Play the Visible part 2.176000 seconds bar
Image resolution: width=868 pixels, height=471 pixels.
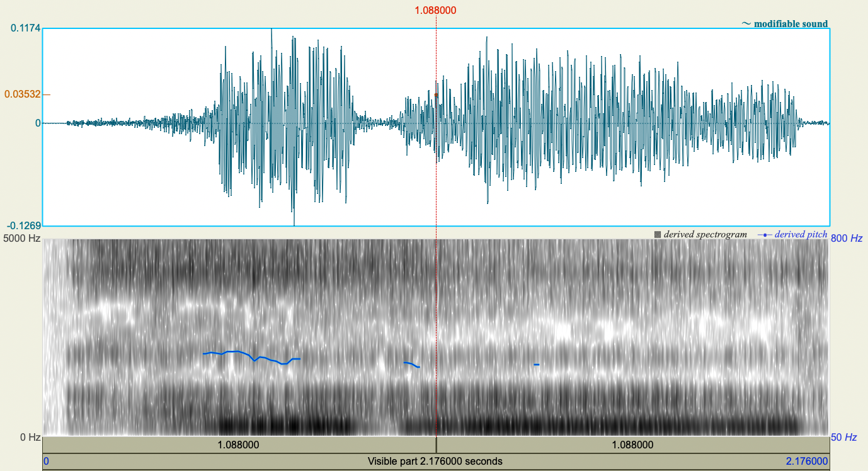[x=434, y=460]
